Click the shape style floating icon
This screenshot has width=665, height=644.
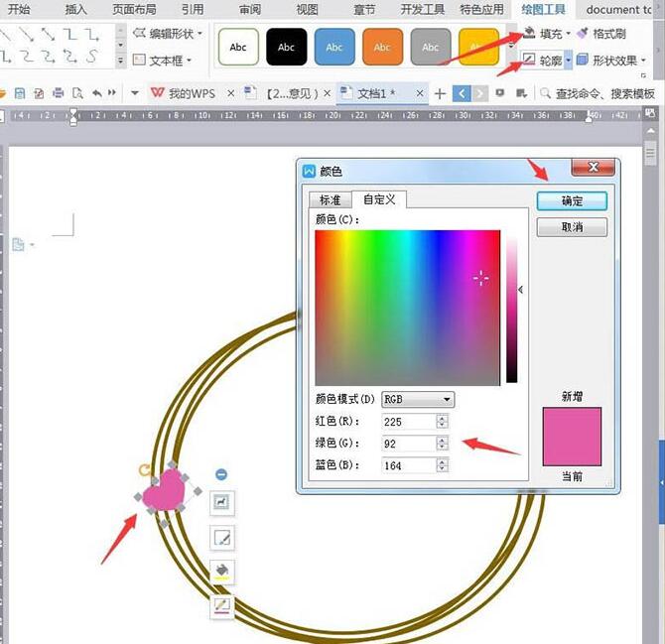tap(222, 538)
